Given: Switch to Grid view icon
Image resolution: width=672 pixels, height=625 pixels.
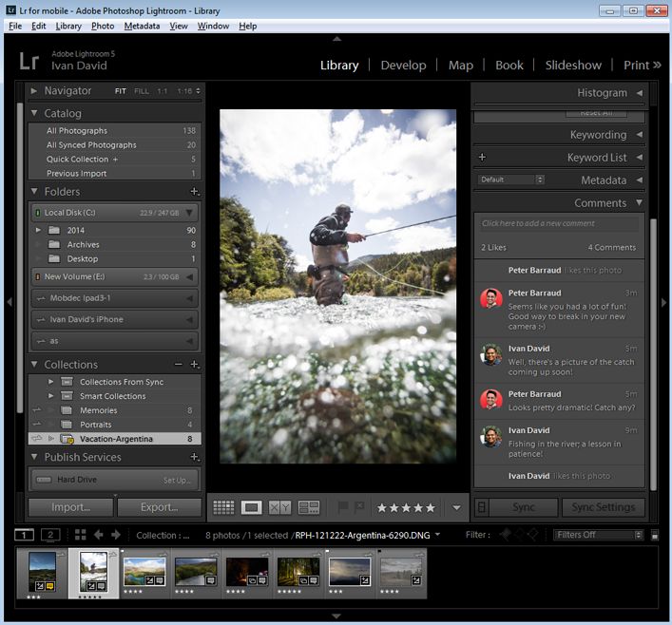Looking at the screenshot, I should pos(223,507).
